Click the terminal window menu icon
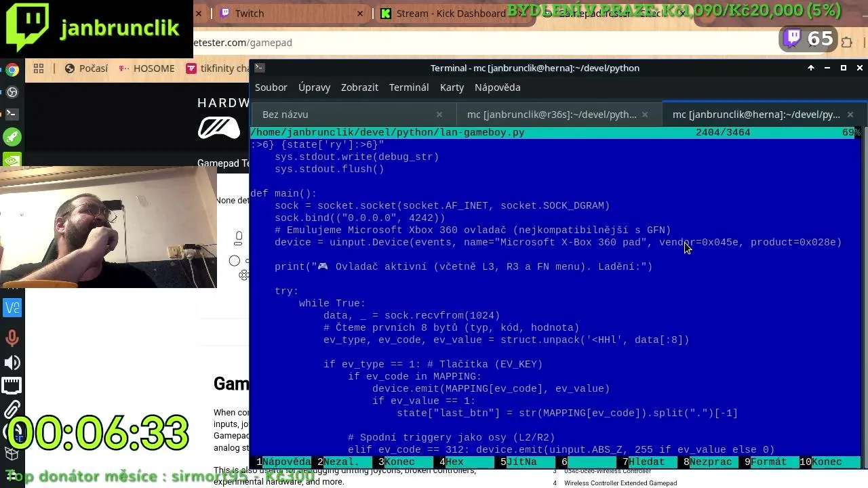 coord(259,68)
